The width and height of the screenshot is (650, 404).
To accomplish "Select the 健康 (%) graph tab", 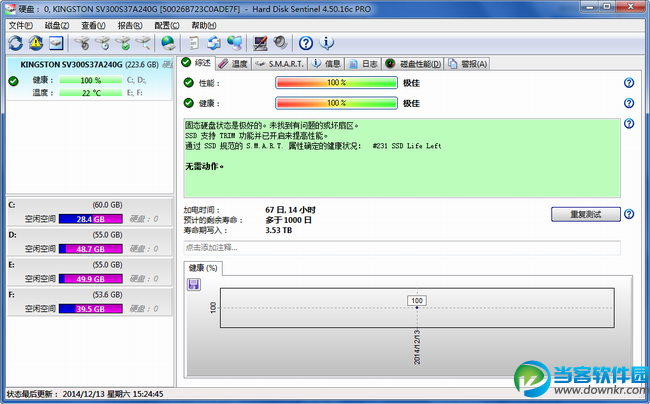I will click(203, 268).
